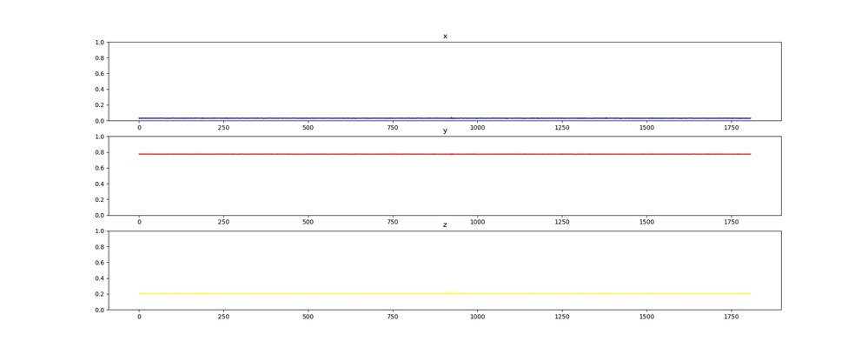Screen dimensions: 868x348
Task: Click the 500 tick label under the x plot
Action: (x=308, y=127)
